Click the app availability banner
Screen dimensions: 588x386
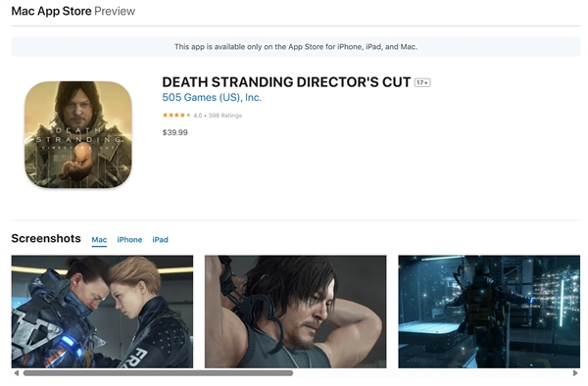296,47
